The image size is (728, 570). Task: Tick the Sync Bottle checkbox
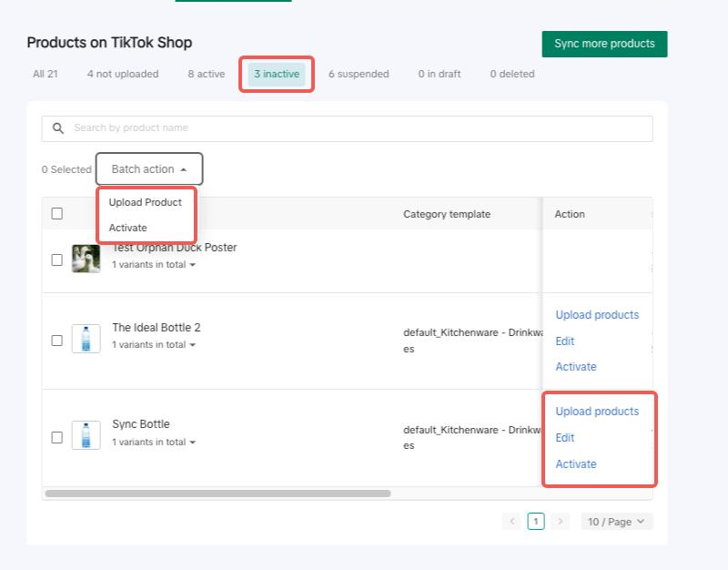tap(57, 437)
